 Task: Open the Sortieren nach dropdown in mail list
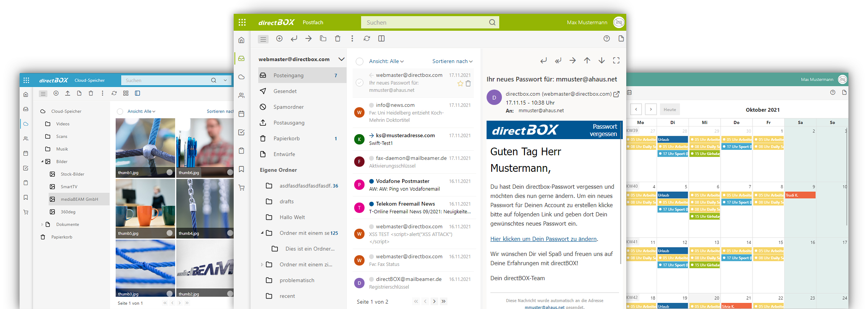click(x=452, y=61)
